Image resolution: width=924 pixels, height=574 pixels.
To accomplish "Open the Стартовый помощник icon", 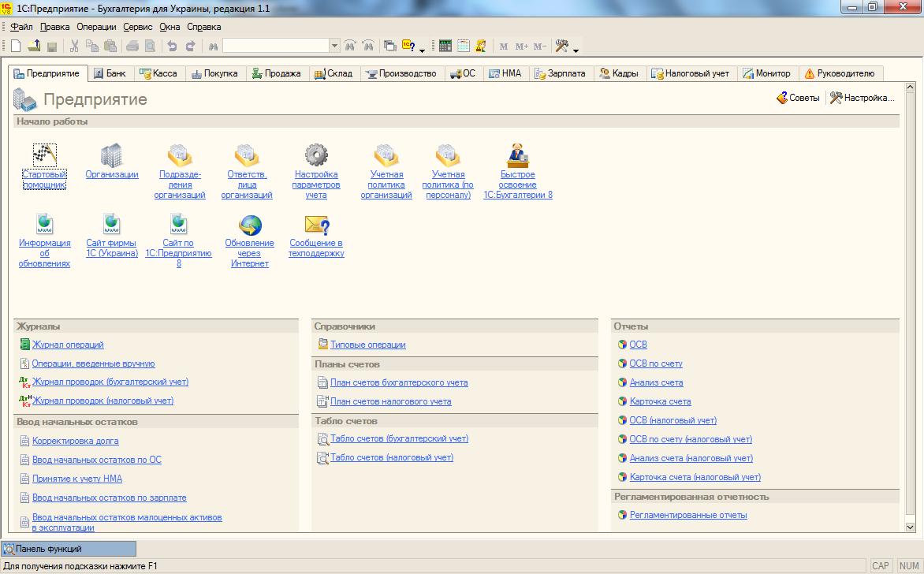I will pyautogui.click(x=45, y=155).
